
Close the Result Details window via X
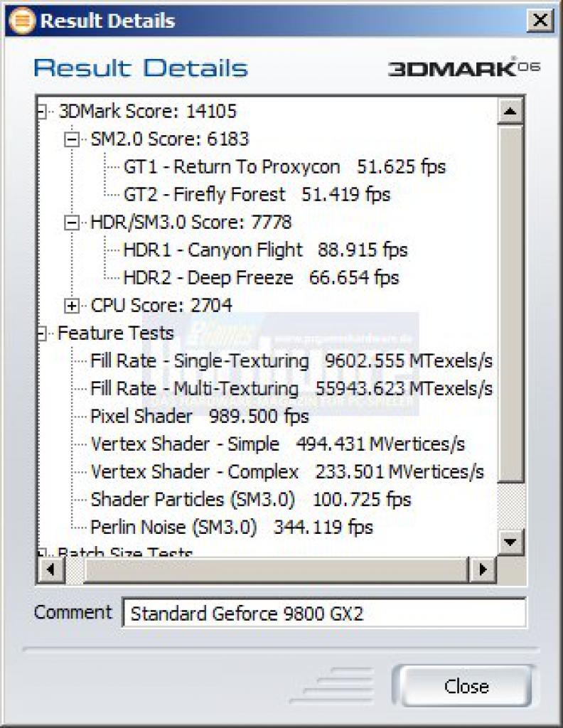540,21
